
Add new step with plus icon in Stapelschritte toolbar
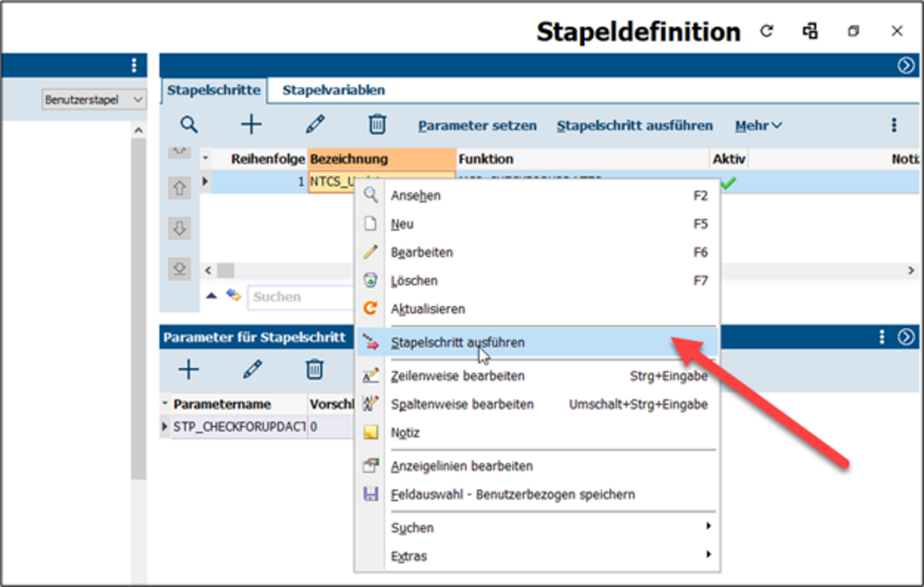click(x=251, y=125)
